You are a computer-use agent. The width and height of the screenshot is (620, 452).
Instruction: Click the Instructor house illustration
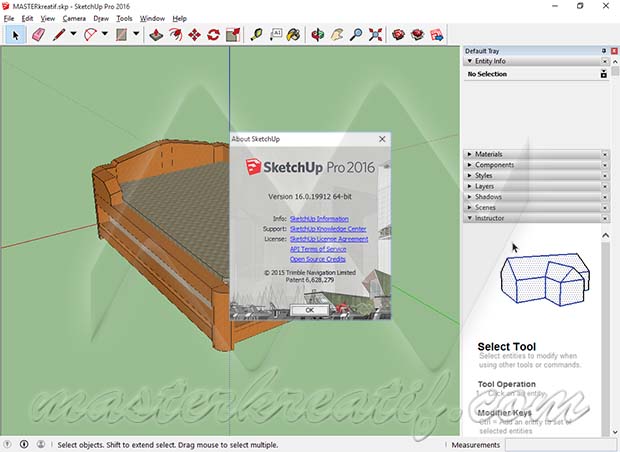(545, 279)
